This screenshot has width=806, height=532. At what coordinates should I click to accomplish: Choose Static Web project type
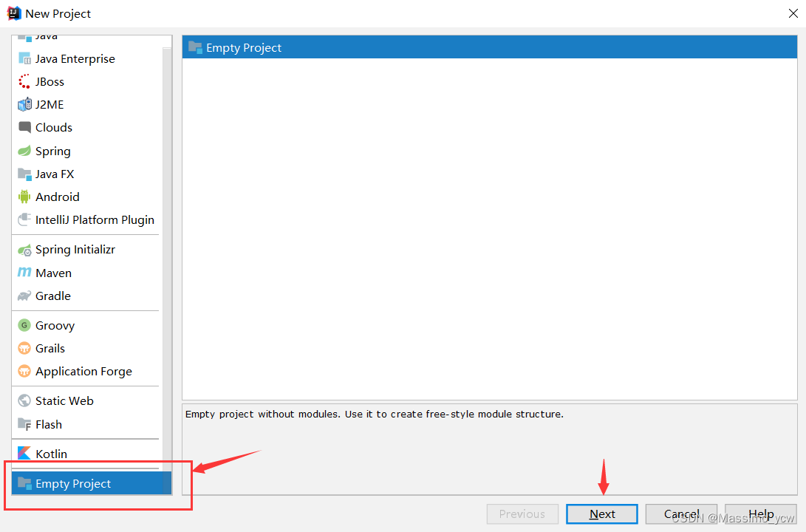point(86,400)
